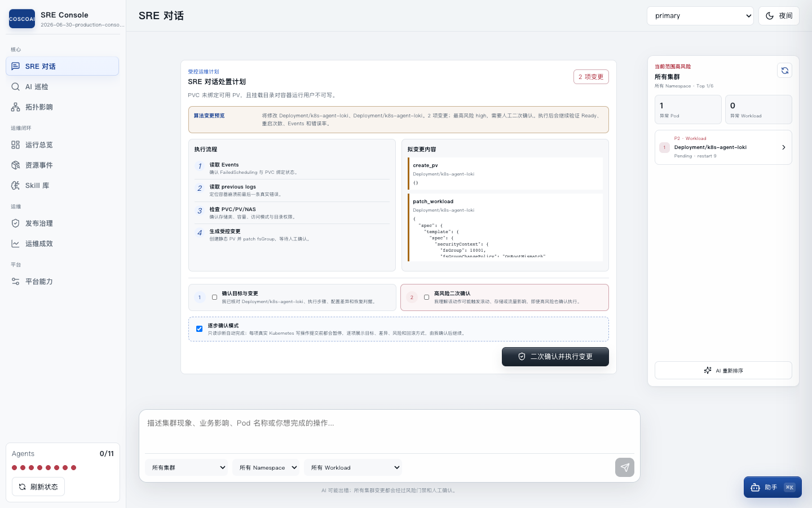Screen dimensions: 812x508
Task: Check the 确认目标与变更 checkbox
Action: 214,297
